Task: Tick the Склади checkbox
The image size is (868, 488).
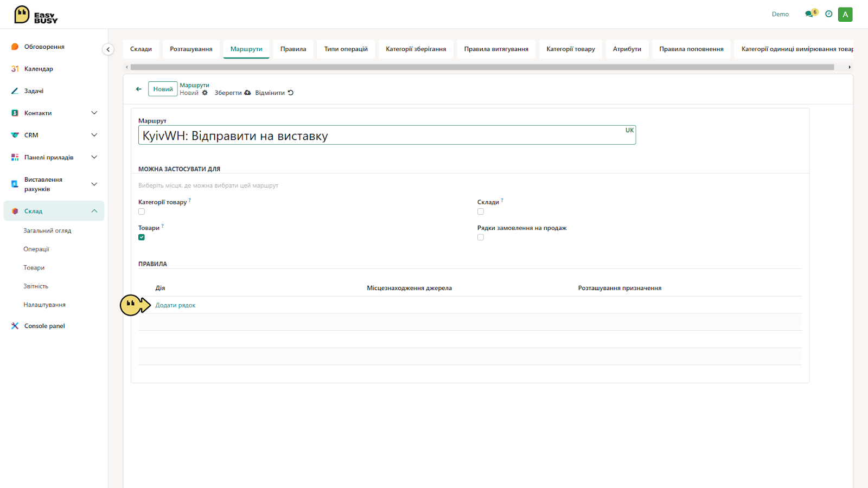Action: click(x=481, y=211)
